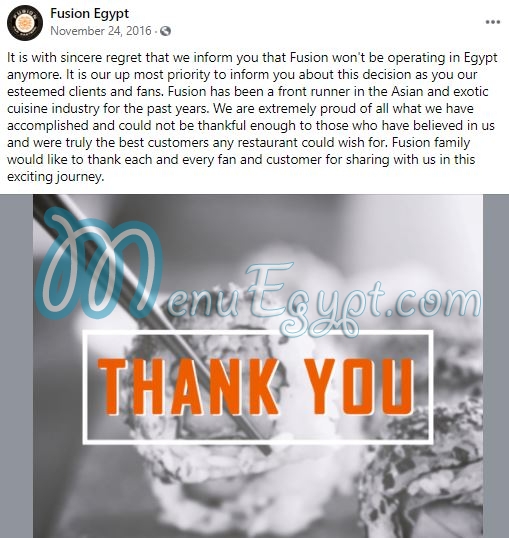Visit the Fusion Egypt page name link

pos(89,13)
